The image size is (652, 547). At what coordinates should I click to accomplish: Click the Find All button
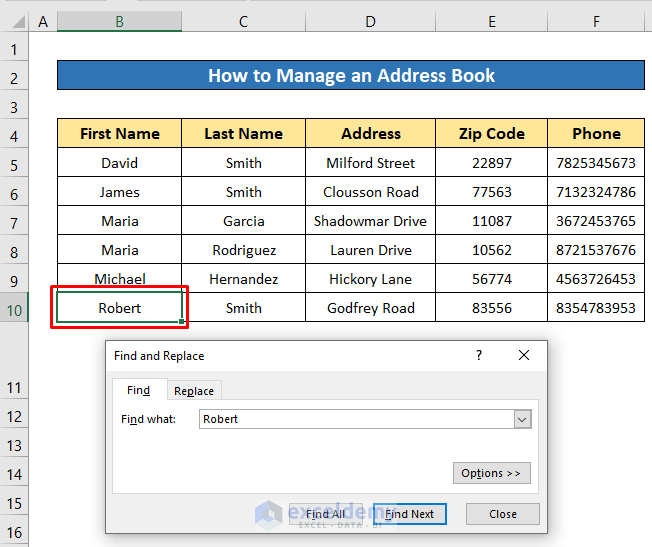coord(325,514)
